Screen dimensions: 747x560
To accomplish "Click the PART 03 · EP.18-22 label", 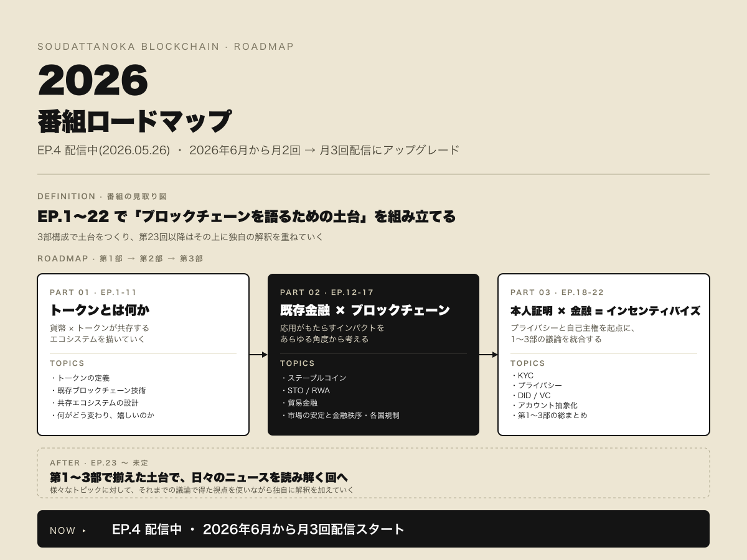I will [557, 292].
